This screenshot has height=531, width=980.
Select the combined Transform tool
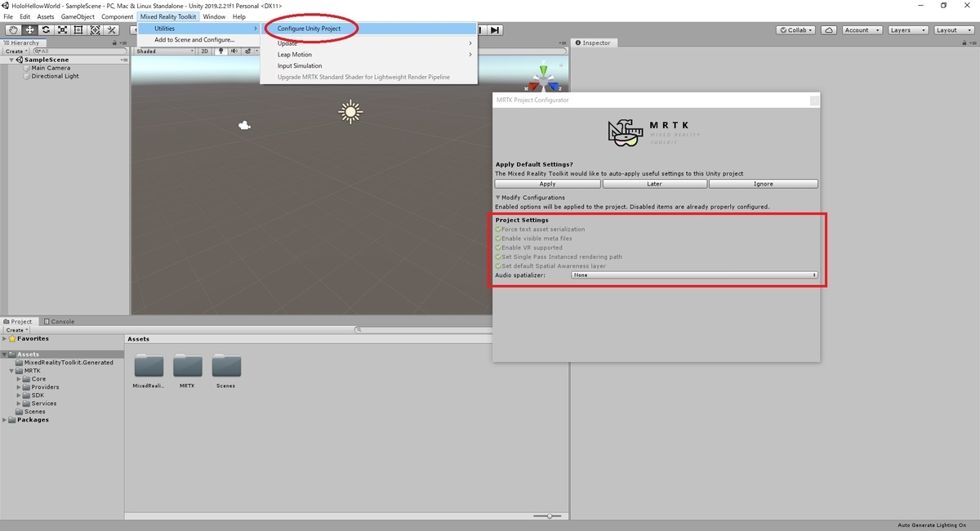click(x=95, y=30)
